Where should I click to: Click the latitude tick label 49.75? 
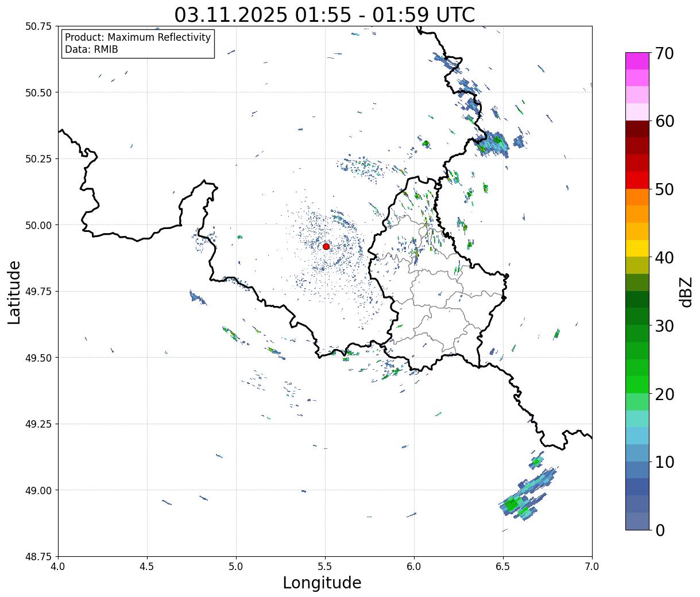(38, 292)
